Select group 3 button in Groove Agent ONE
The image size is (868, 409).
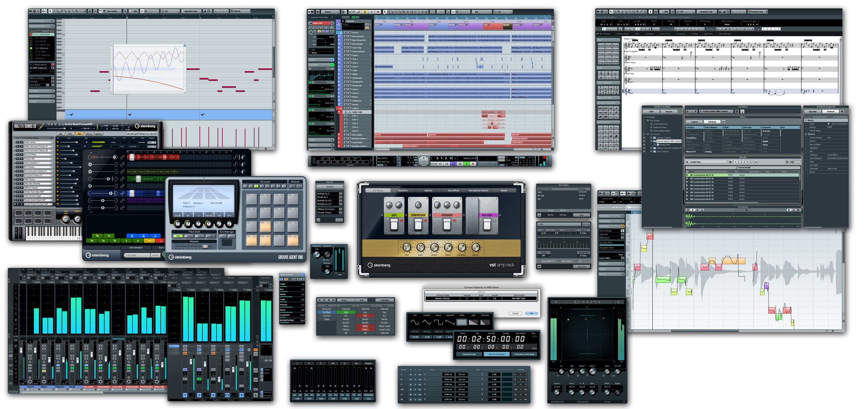(256, 186)
